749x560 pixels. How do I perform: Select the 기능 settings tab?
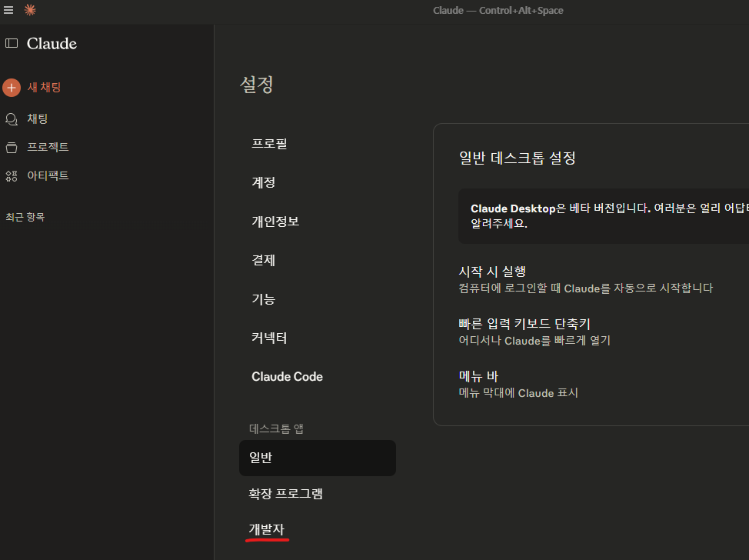click(x=263, y=299)
